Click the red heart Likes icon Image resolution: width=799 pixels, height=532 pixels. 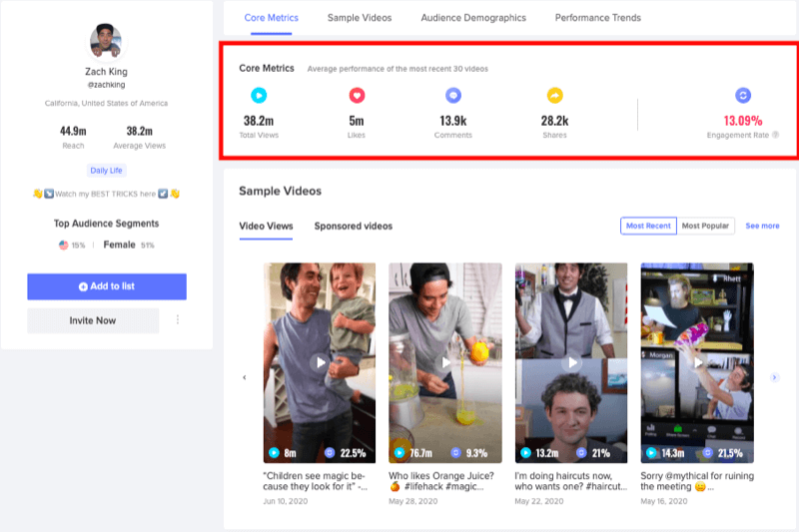click(x=357, y=95)
